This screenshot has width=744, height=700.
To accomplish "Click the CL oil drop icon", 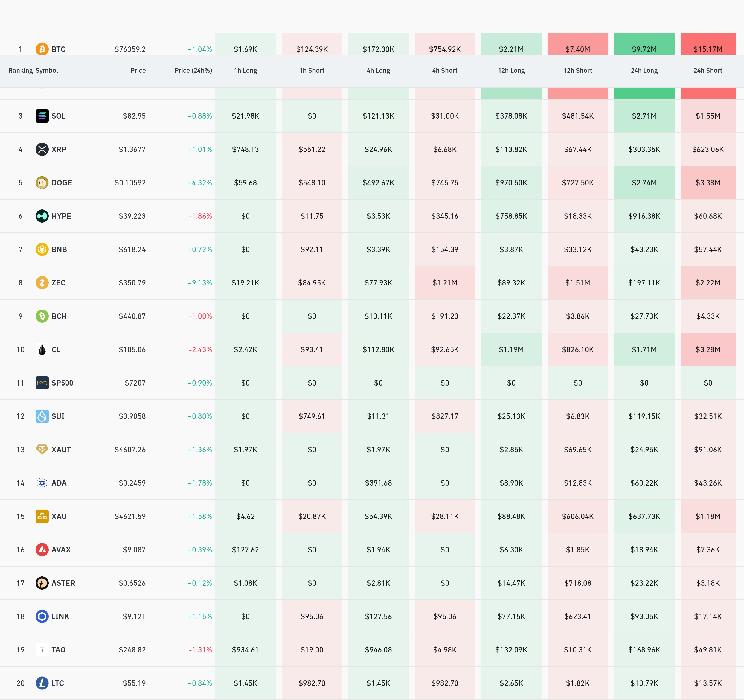I will pos(42,349).
